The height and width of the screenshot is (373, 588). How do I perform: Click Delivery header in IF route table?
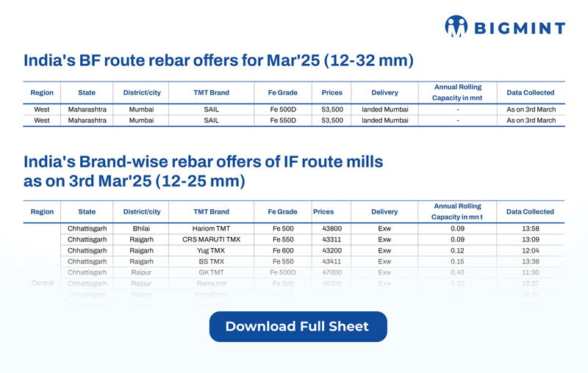coord(384,211)
